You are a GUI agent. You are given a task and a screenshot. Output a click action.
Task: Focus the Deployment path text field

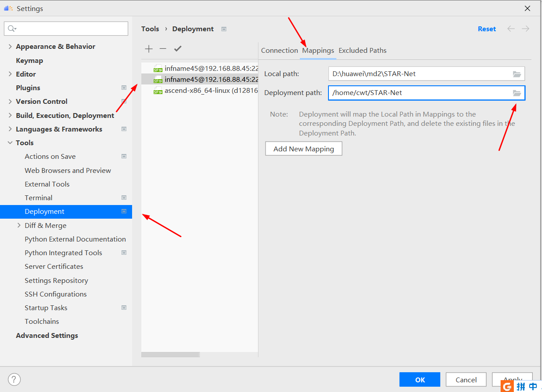coord(418,93)
